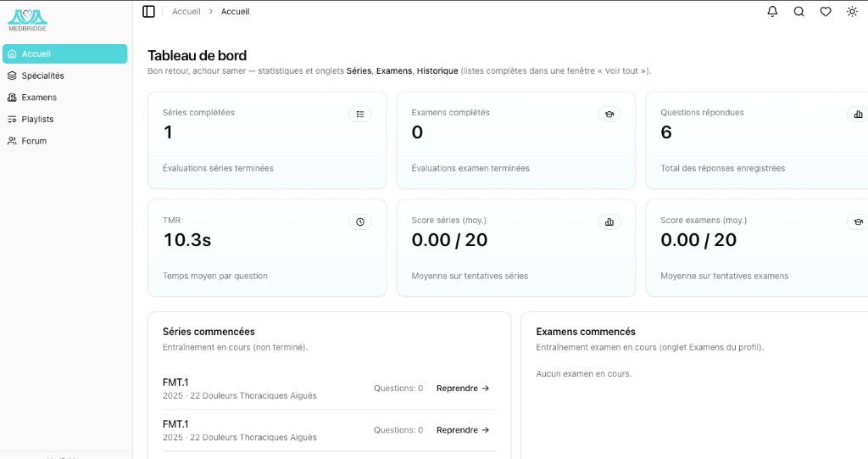Click the breadcrumb chevron separator

tap(211, 12)
